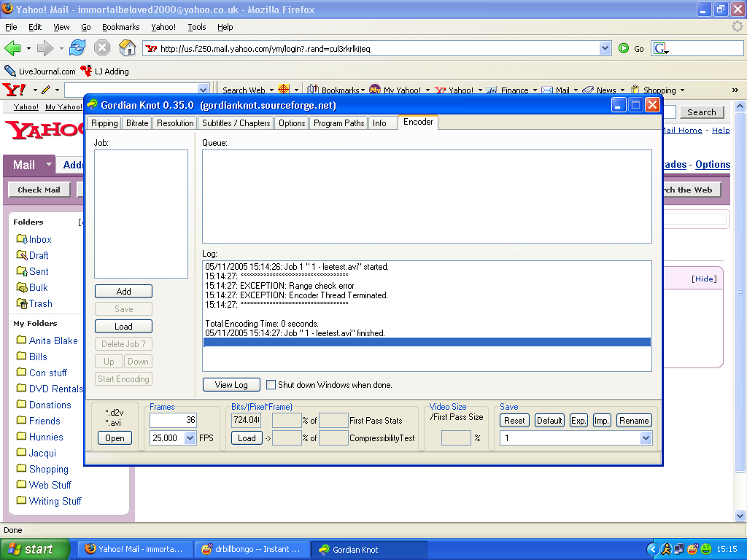Click Yahoo toolbar pencil icon
Screen dimensions: 747x560
(x=46, y=90)
